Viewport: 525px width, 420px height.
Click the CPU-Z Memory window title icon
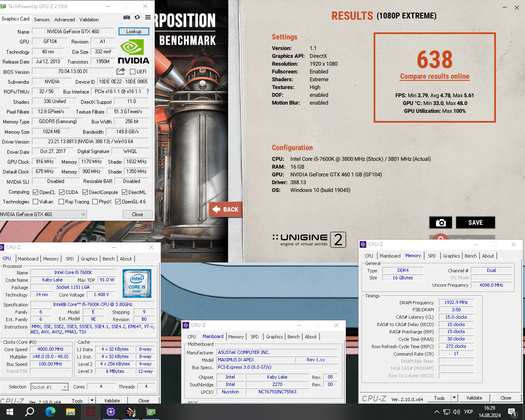click(363, 244)
